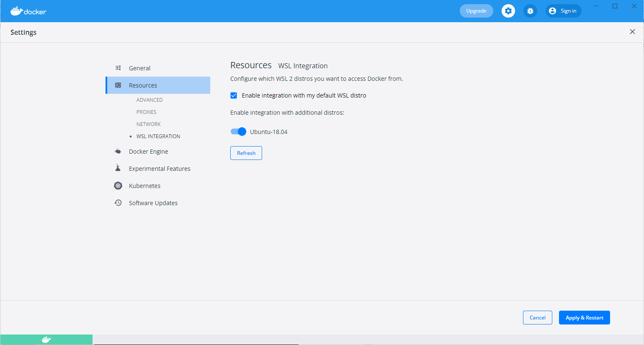Click the Docker whale logo
This screenshot has height=345, width=644.
[x=28, y=11]
